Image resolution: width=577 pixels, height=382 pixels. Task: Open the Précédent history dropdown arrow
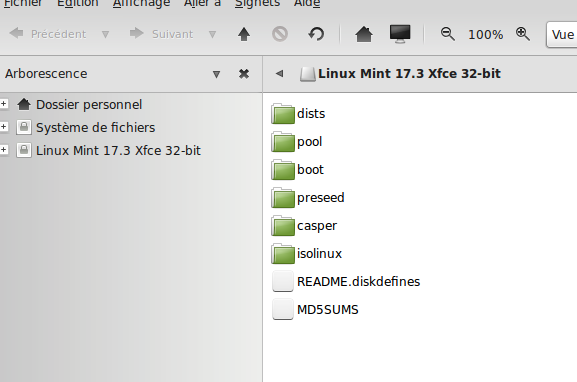click(105, 35)
